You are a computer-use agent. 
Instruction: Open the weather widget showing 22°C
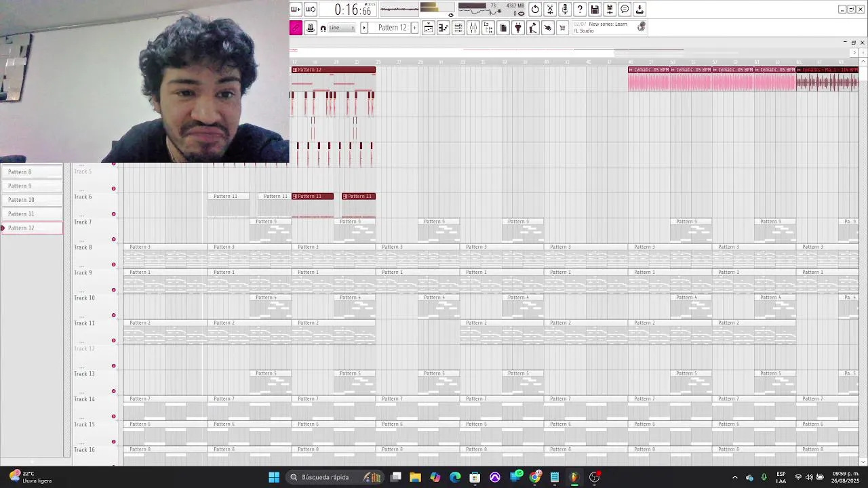point(31,477)
